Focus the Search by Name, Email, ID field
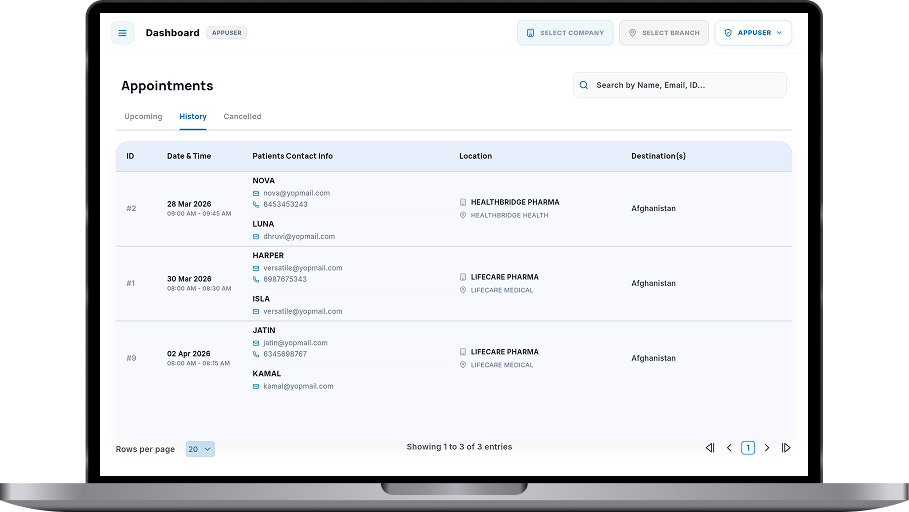 [x=685, y=85]
